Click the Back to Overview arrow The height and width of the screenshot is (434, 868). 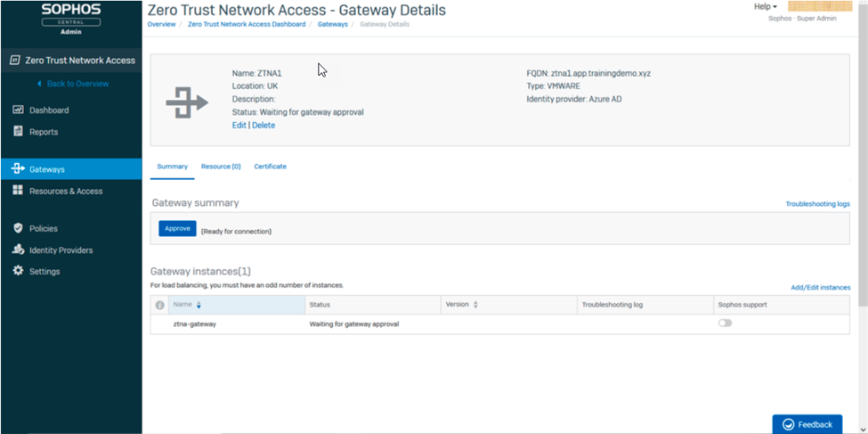(x=39, y=84)
